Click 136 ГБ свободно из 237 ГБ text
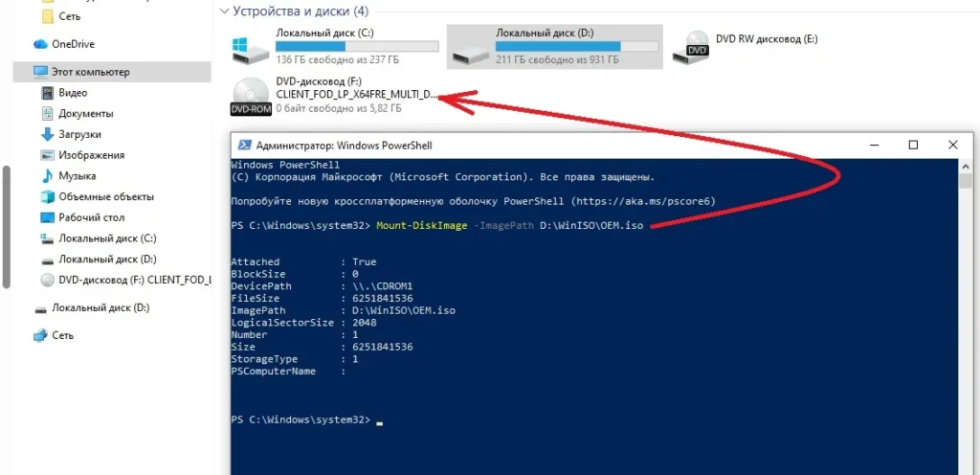The height and width of the screenshot is (475, 980). click(337, 60)
